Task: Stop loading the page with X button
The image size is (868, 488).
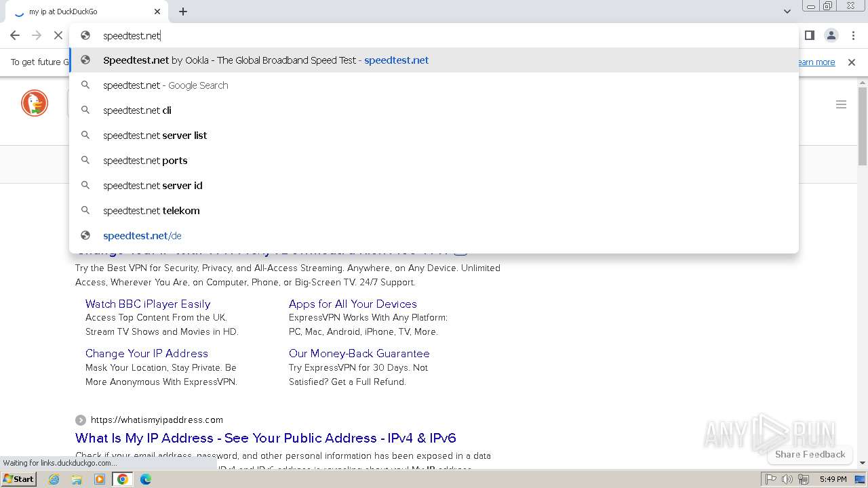Action: point(58,35)
